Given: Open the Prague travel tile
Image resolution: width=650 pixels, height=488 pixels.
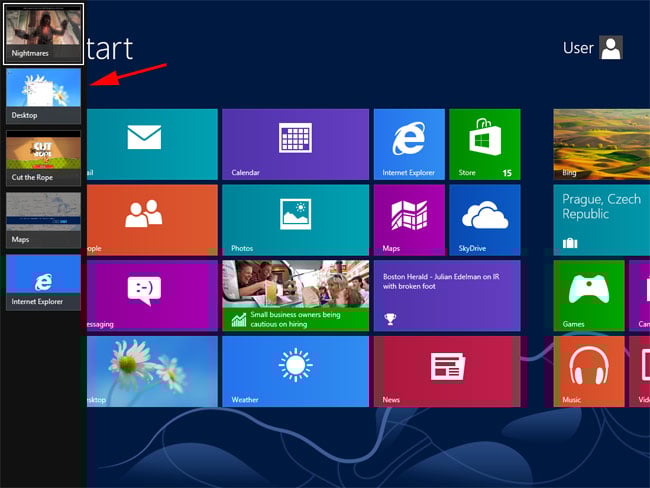Looking at the screenshot, I should (x=601, y=220).
